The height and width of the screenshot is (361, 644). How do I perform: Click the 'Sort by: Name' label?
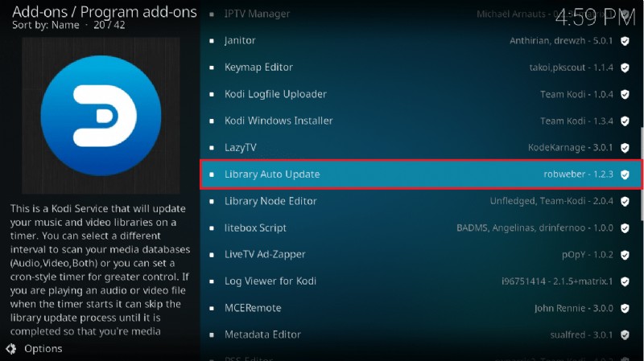[46, 25]
